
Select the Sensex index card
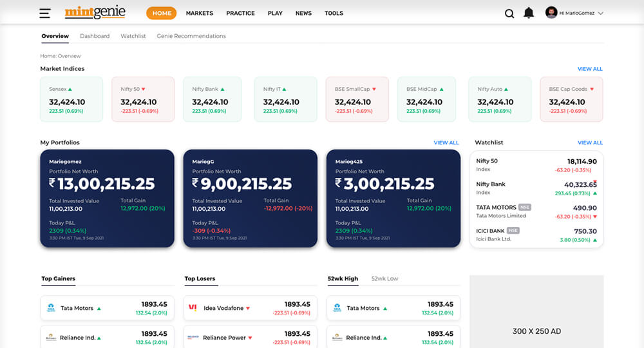tap(71, 99)
